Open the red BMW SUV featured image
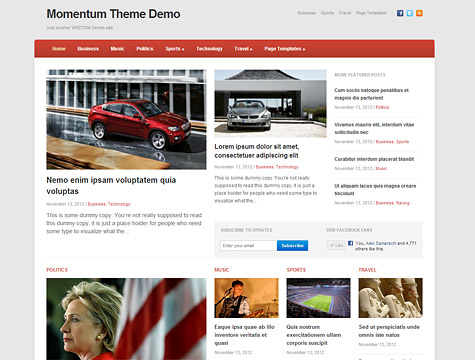Image resolution: width=475 pixels, height=360 pixels. pos(126,119)
